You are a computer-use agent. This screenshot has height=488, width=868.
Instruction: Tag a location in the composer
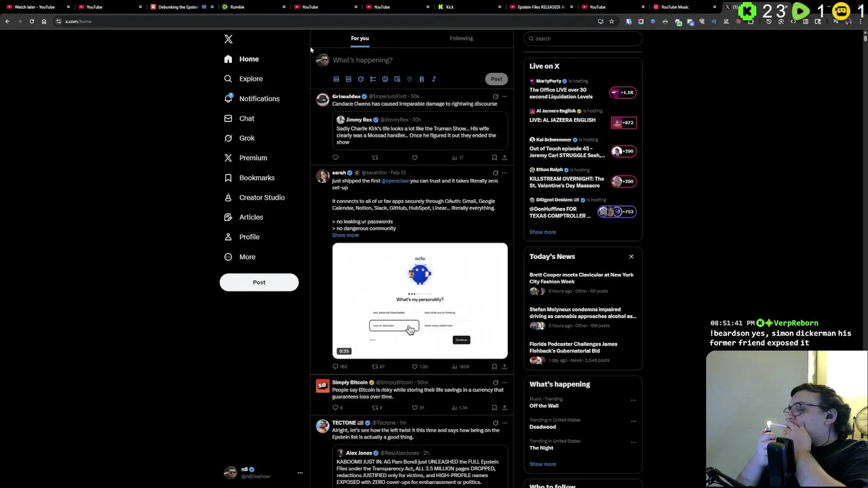coord(410,79)
